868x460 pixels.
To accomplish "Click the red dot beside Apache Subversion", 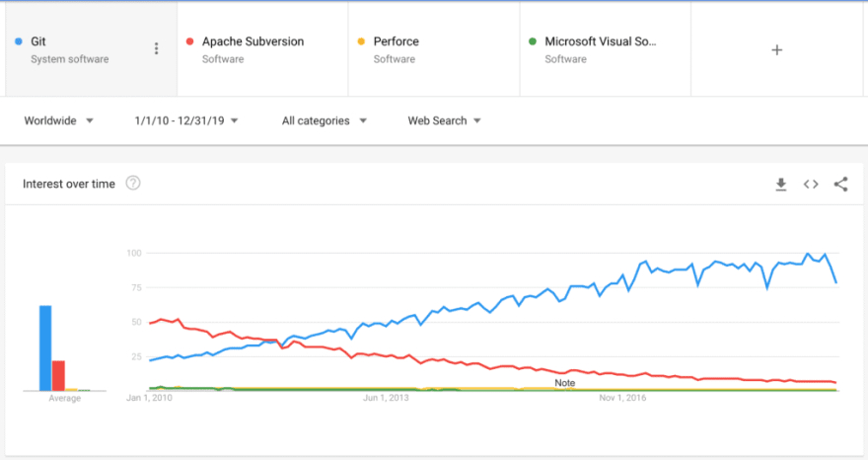I will [189, 41].
